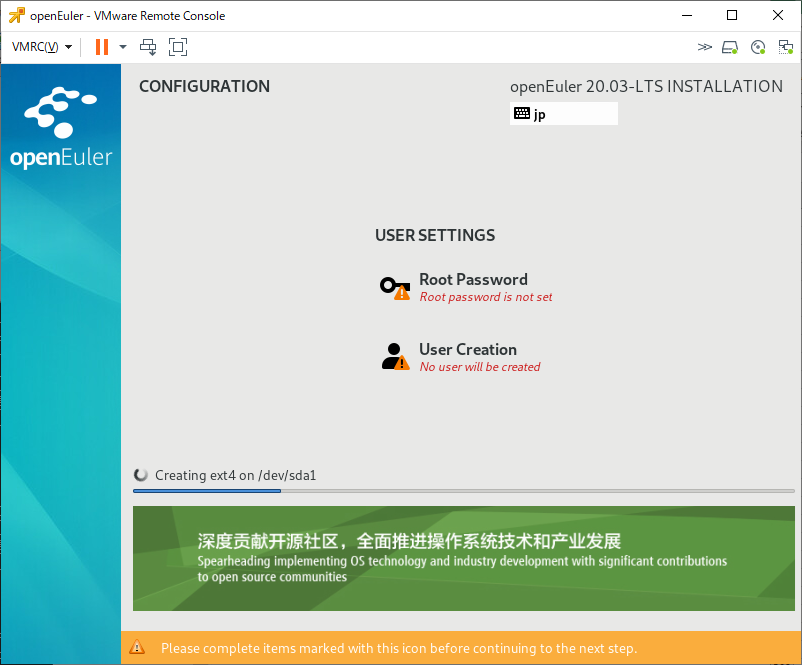Viewport: 802px width, 665px height.
Task: Click the CD/DVD drive device icon
Action: click(758, 47)
